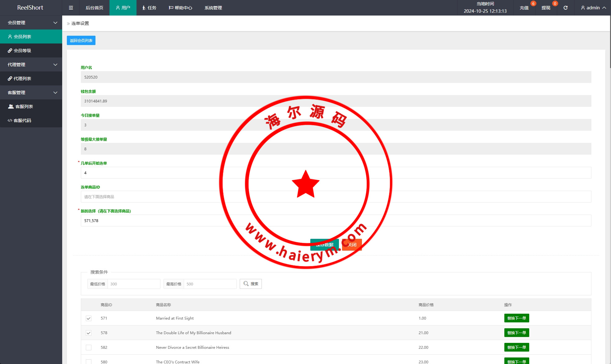Viewport: 611px width, 364px height.
Task: Open the 帮助中心 top menu tab
Action: (x=180, y=8)
